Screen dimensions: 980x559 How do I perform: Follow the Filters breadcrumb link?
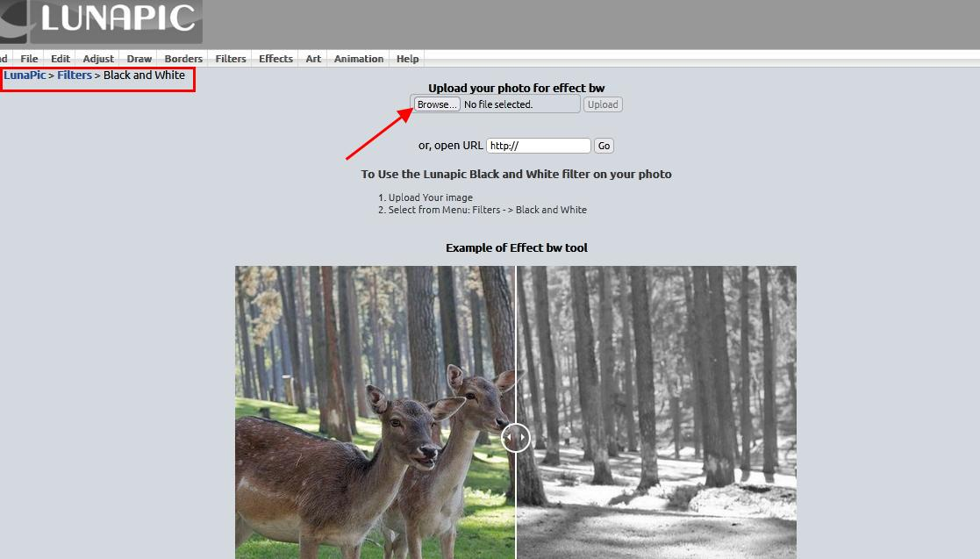75,75
